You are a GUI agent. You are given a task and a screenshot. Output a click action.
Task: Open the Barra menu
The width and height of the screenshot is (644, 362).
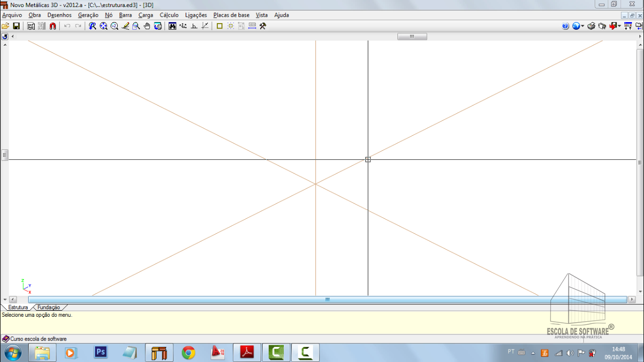125,15
